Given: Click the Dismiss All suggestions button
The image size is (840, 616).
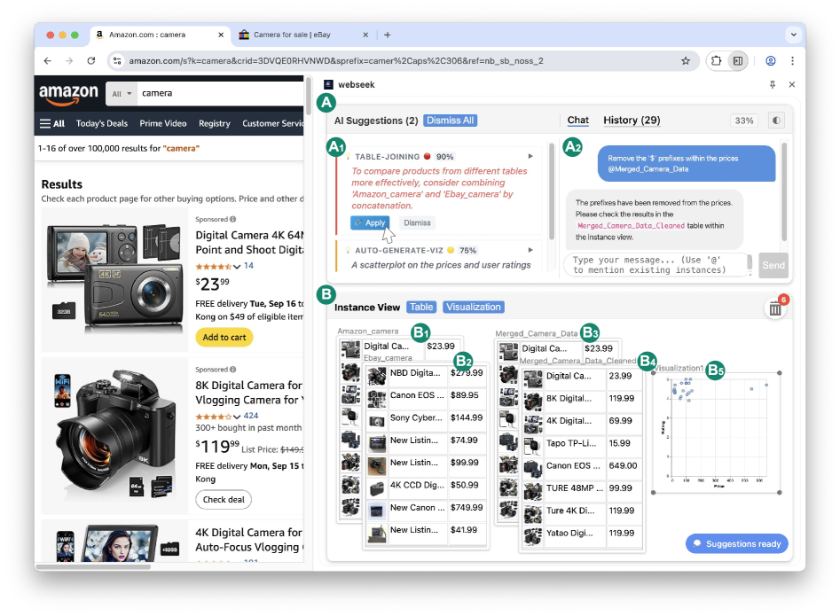Looking at the screenshot, I should pyautogui.click(x=450, y=121).
